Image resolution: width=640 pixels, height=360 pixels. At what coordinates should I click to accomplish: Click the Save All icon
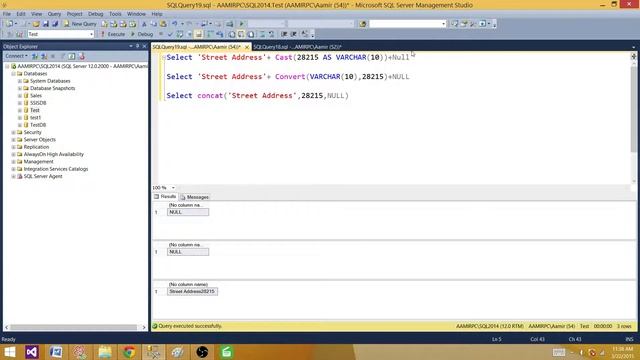pyautogui.click(x=55, y=24)
